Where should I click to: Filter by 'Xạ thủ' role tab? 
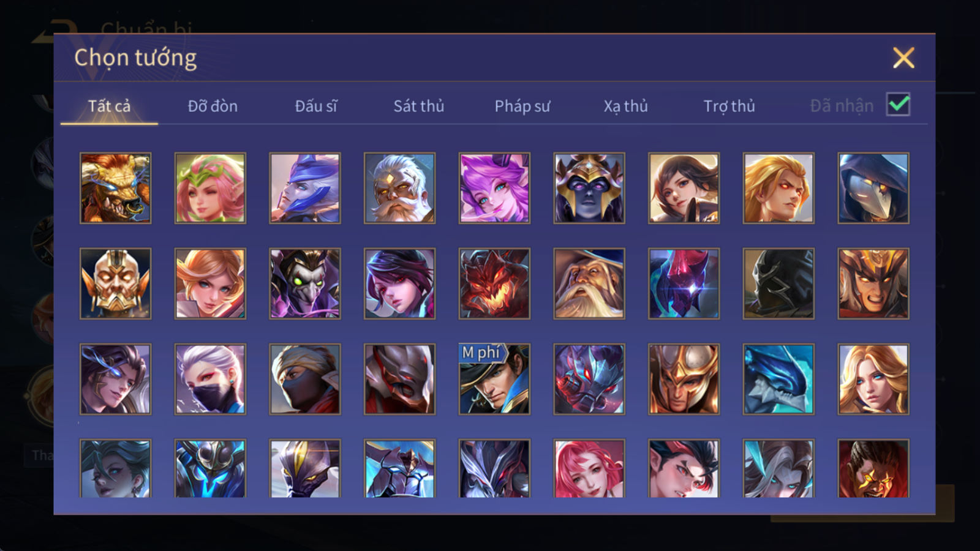(626, 106)
